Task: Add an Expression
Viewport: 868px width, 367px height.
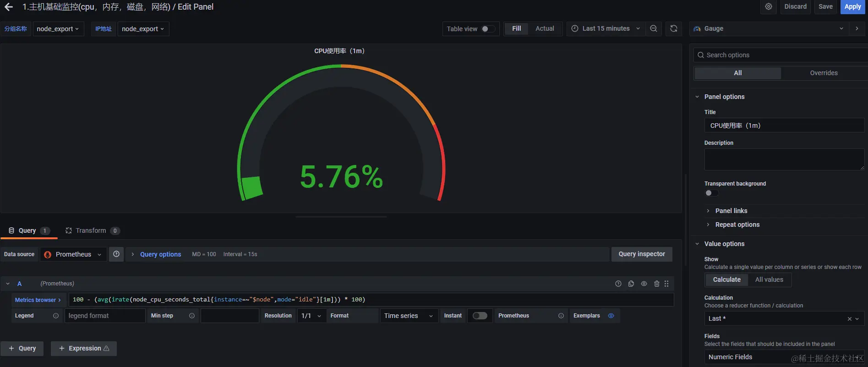Action: tap(84, 348)
